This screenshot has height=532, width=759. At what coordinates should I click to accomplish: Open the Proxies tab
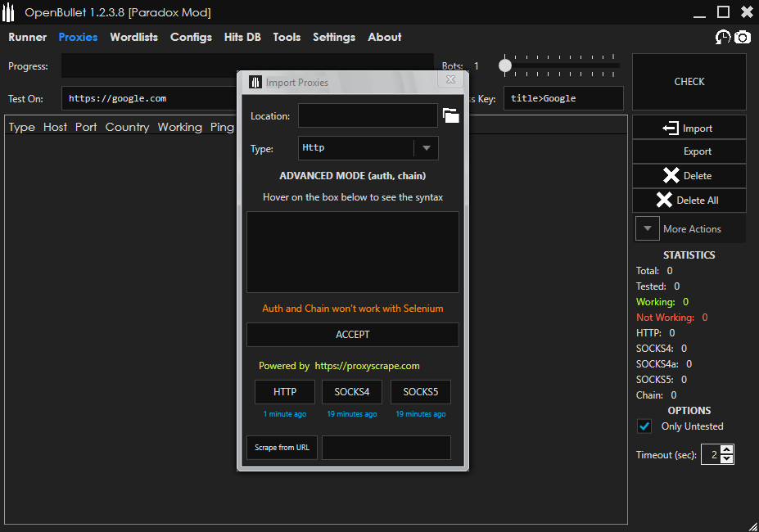tap(78, 38)
